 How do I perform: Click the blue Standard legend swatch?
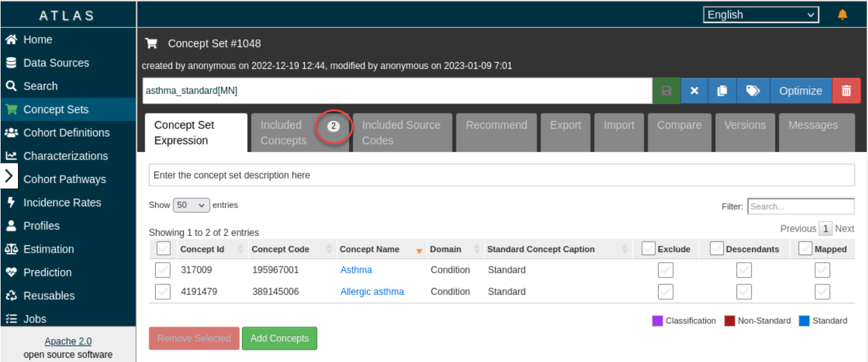click(x=804, y=321)
